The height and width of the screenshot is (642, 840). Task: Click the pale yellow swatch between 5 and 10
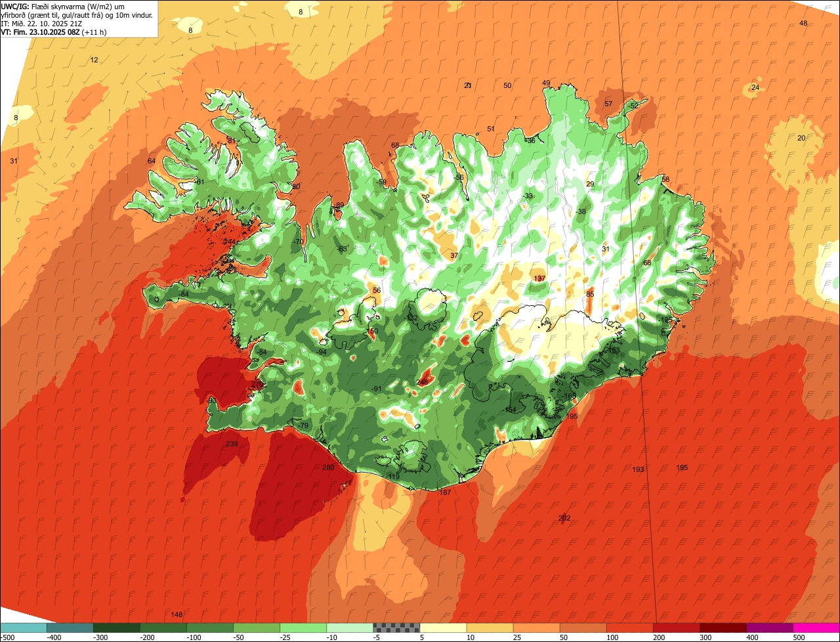coord(443,628)
